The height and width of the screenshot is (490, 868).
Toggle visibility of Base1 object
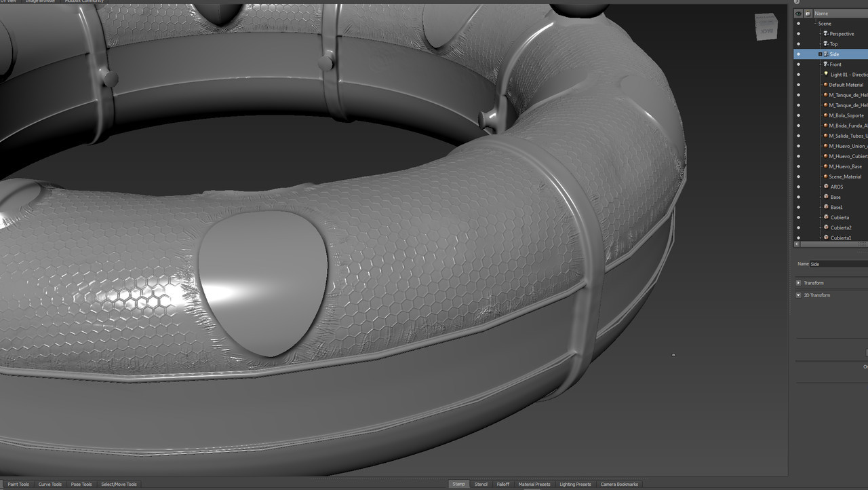coord(798,207)
